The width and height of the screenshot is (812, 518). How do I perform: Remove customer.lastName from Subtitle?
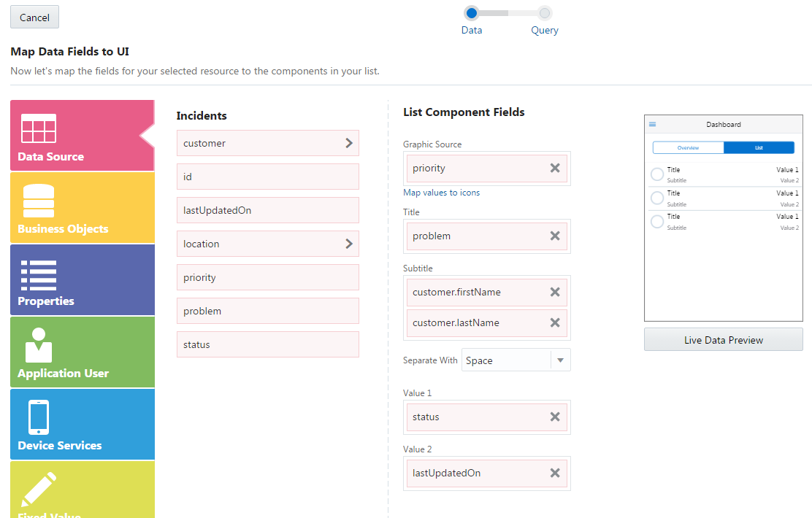point(555,322)
